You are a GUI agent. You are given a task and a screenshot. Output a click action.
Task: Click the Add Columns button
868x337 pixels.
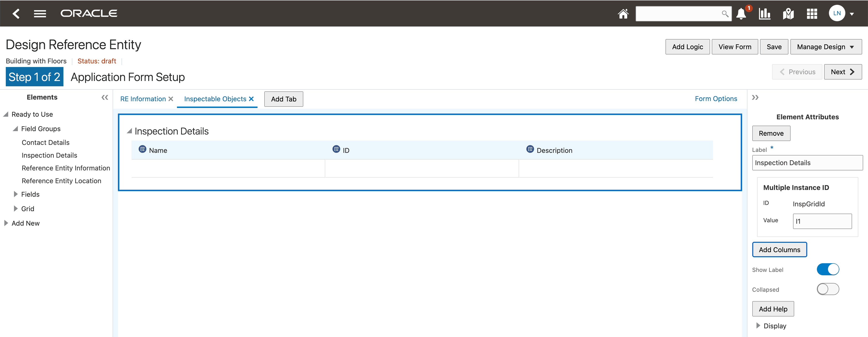[x=779, y=250]
